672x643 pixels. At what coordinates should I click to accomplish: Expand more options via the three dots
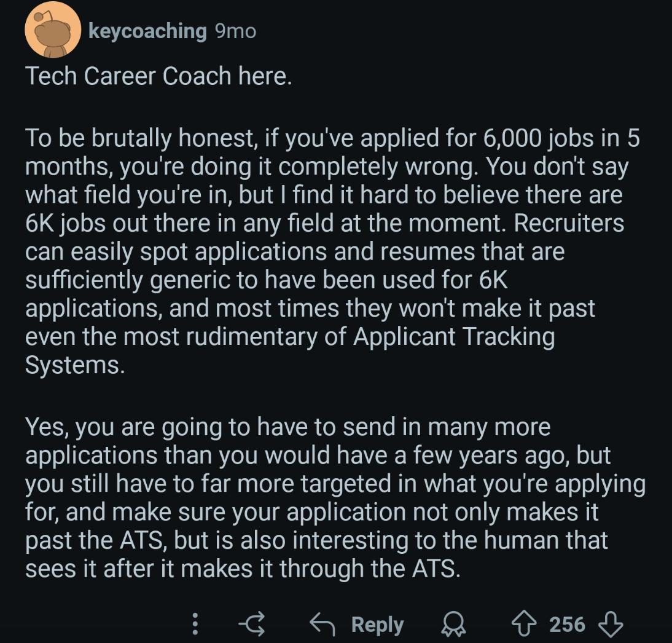coord(195,625)
